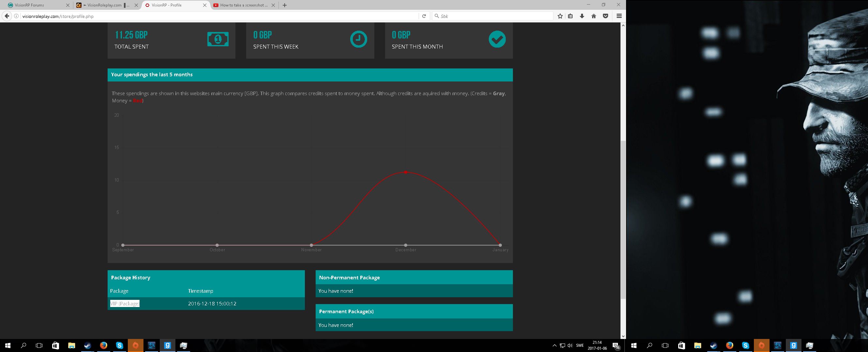Click the January data point on graph
868x352 pixels.
coord(500,245)
